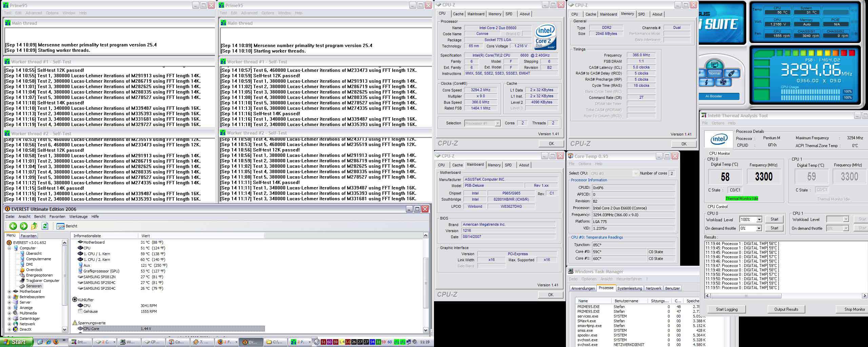Click Thermal Tool results horizontal scrollbar thumb
Screen dimensions: 868x347
(x=746, y=296)
